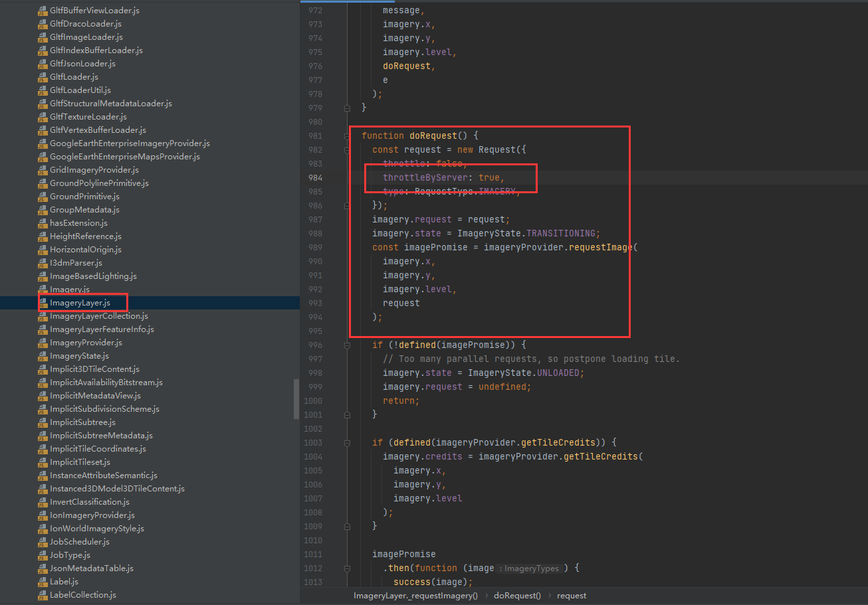This screenshot has height=605, width=868.
Task: Click the JS file icon beside ImageryLayer.js
Action: tap(43, 303)
